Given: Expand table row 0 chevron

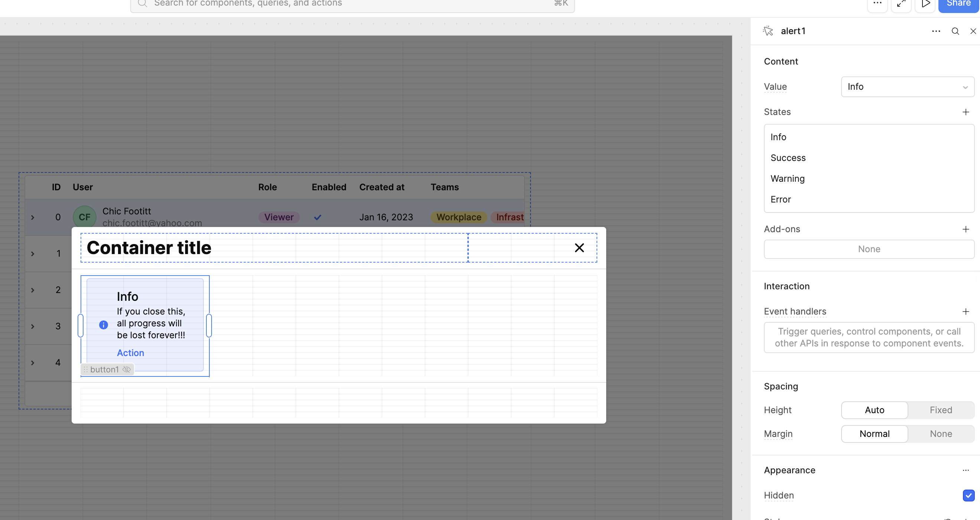Looking at the screenshot, I should pos(33,217).
